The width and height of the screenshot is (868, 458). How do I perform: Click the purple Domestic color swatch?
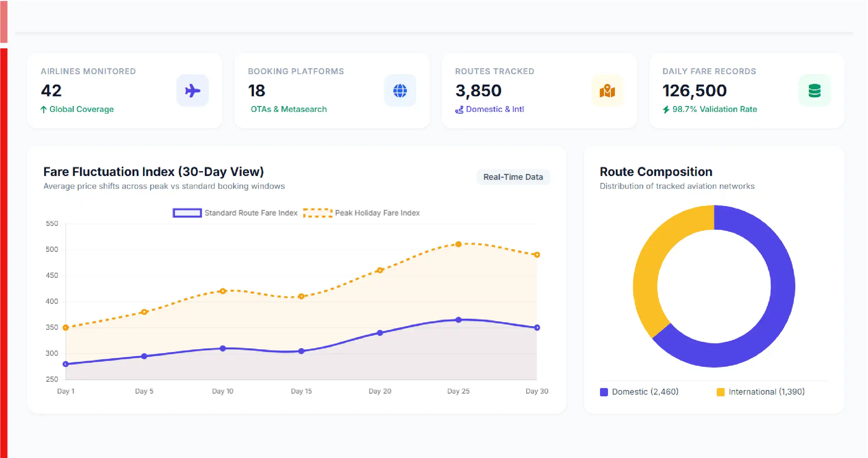604,392
